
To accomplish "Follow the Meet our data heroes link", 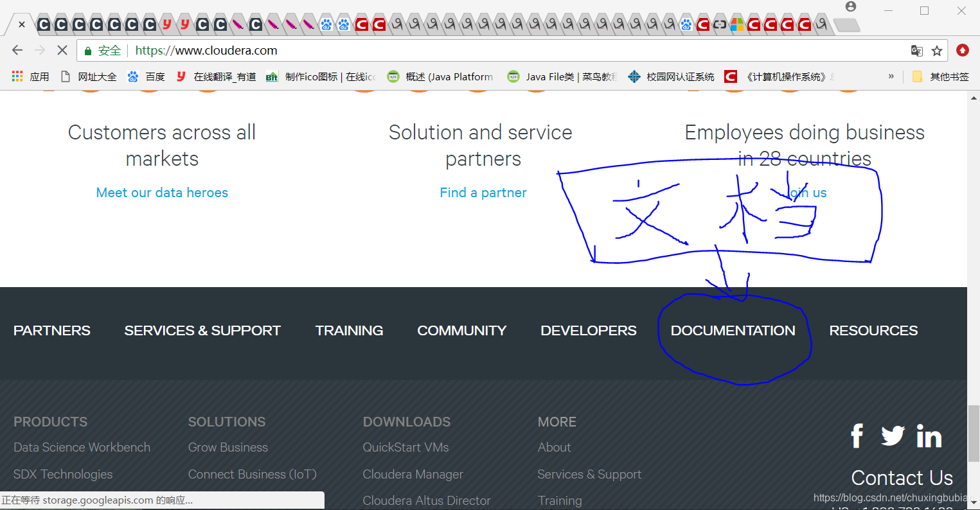I will pos(162,193).
